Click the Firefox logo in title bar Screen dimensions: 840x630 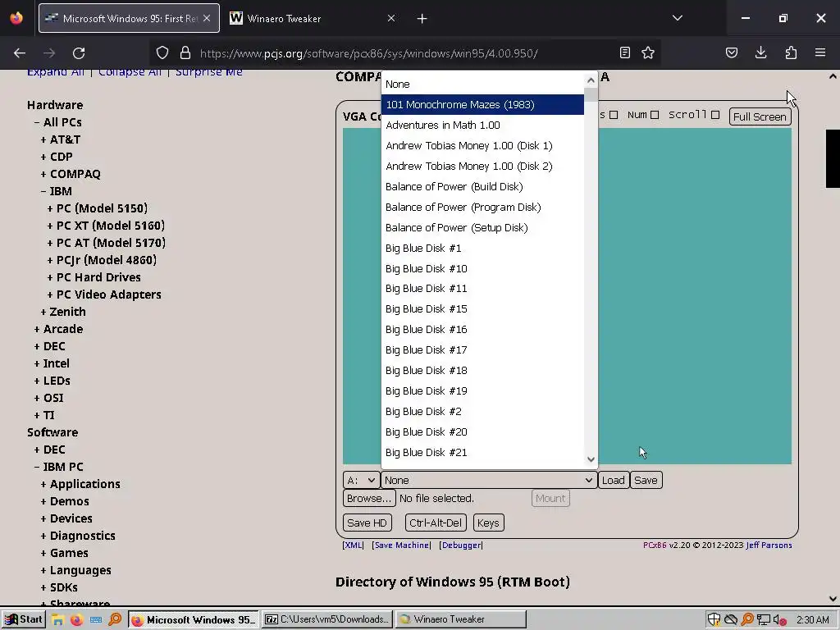pyautogui.click(x=16, y=18)
